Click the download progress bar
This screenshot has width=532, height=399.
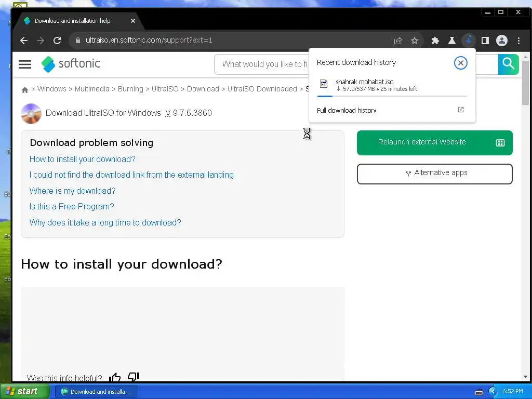pos(392,96)
